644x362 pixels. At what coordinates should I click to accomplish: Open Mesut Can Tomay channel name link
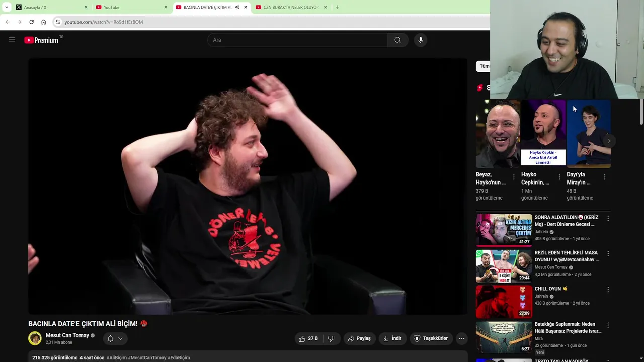[67, 335]
